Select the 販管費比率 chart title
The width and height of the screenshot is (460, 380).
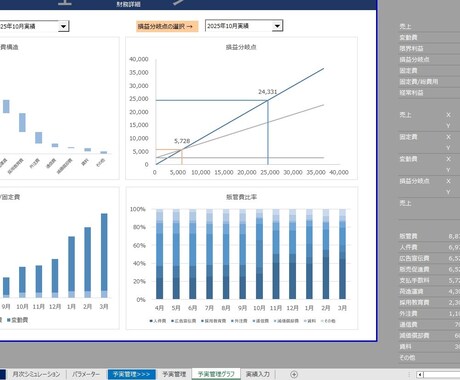point(241,197)
